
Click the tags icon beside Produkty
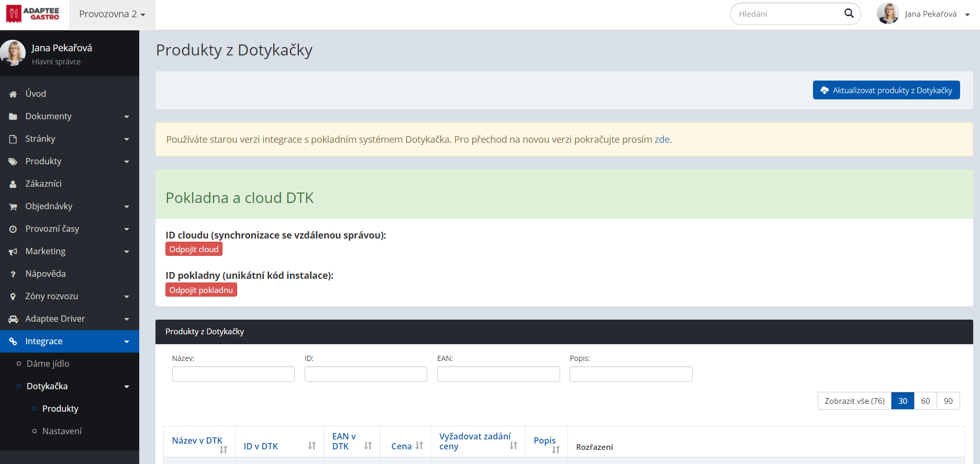point(13,162)
